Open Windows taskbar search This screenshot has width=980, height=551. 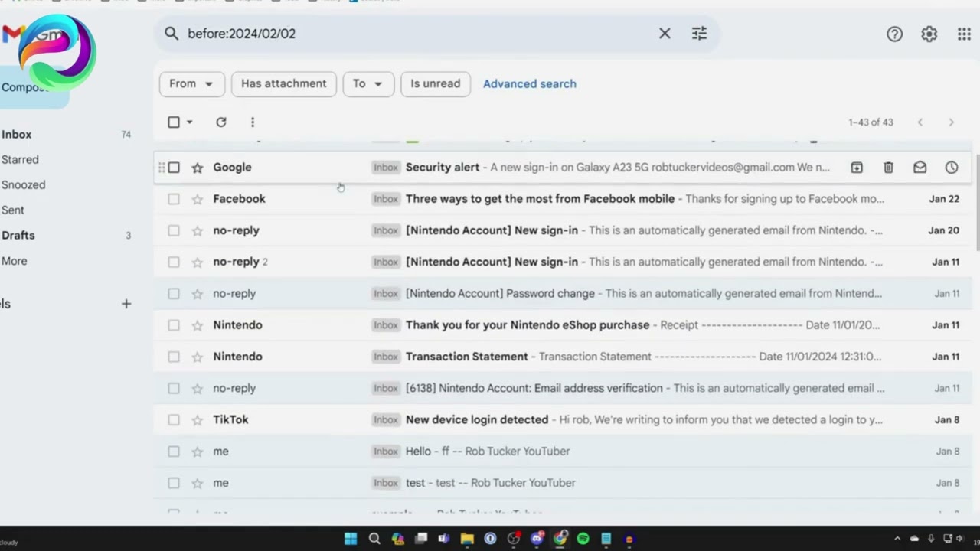[374, 539]
